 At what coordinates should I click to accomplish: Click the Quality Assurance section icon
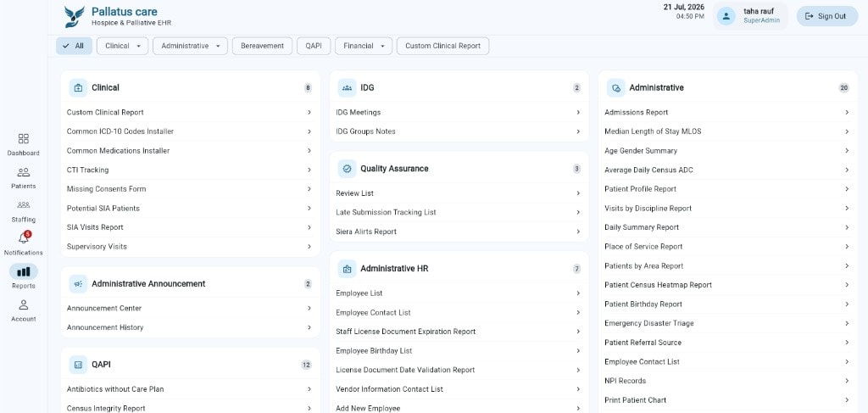[x=347, y=168]
